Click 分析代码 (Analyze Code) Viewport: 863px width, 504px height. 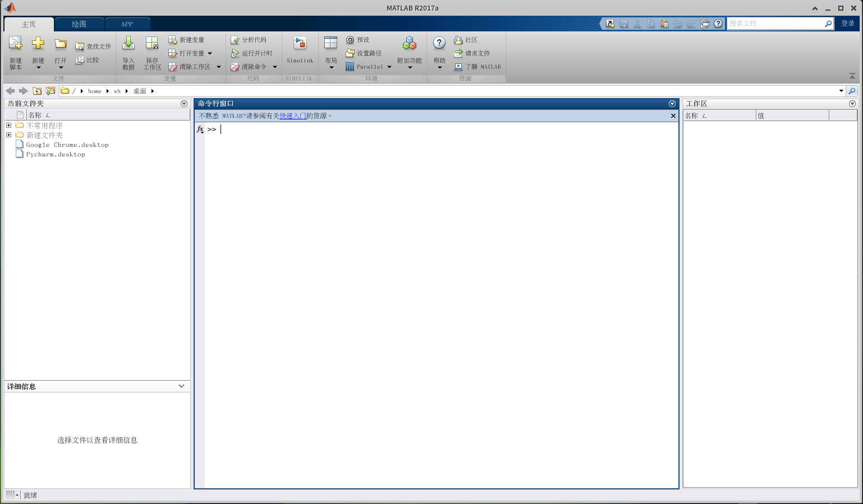249,40
